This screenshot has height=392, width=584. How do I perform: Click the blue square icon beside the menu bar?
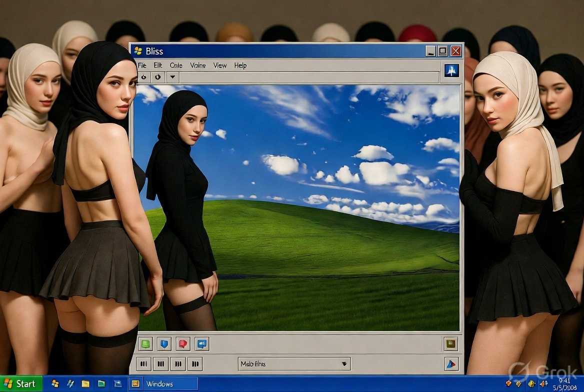tap(451, 70)
